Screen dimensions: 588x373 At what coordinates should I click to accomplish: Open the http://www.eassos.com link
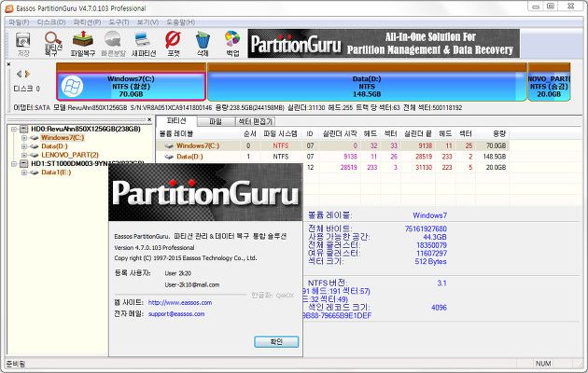(x=180, y=302)
